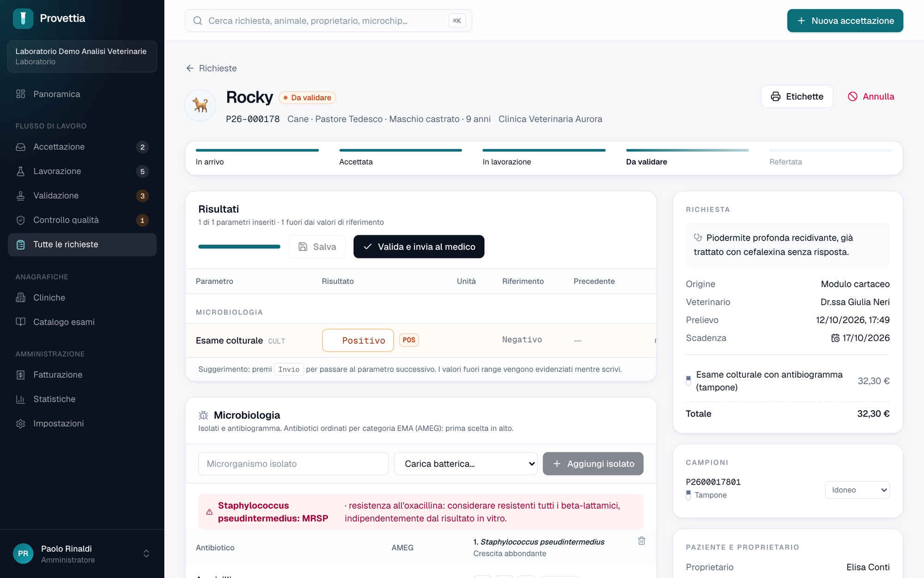
Task: Click the Scadenza calendar icon
Action: [835, 338]
